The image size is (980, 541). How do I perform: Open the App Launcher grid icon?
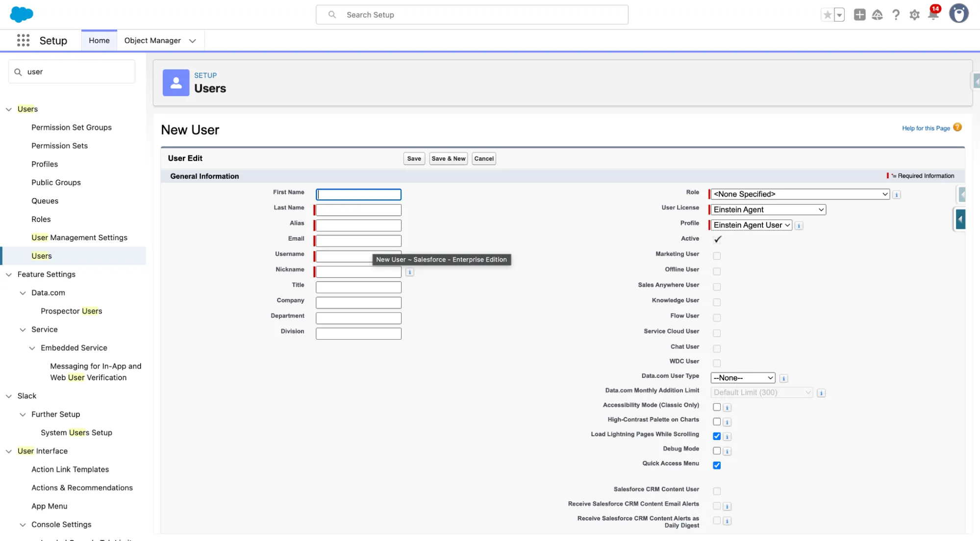23,40
